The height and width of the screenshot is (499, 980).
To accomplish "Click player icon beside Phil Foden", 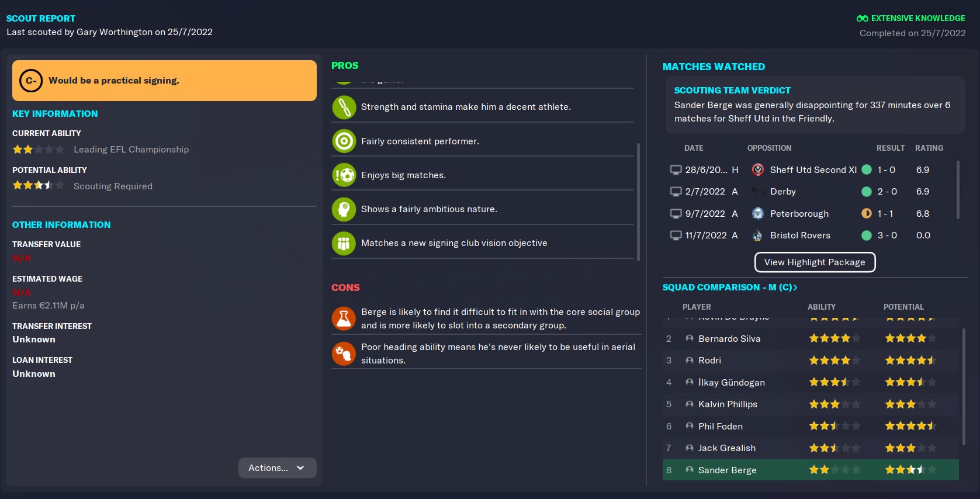I will (690, 427).
